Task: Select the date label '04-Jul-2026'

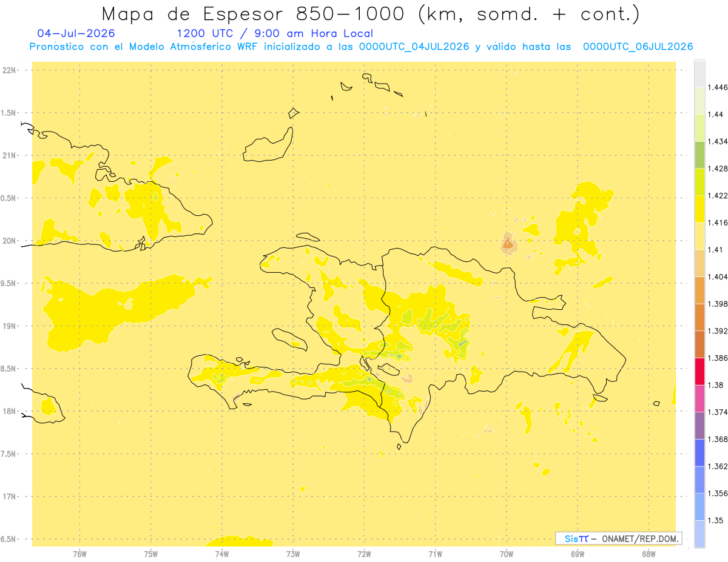Action: click(x=76, y=34)
